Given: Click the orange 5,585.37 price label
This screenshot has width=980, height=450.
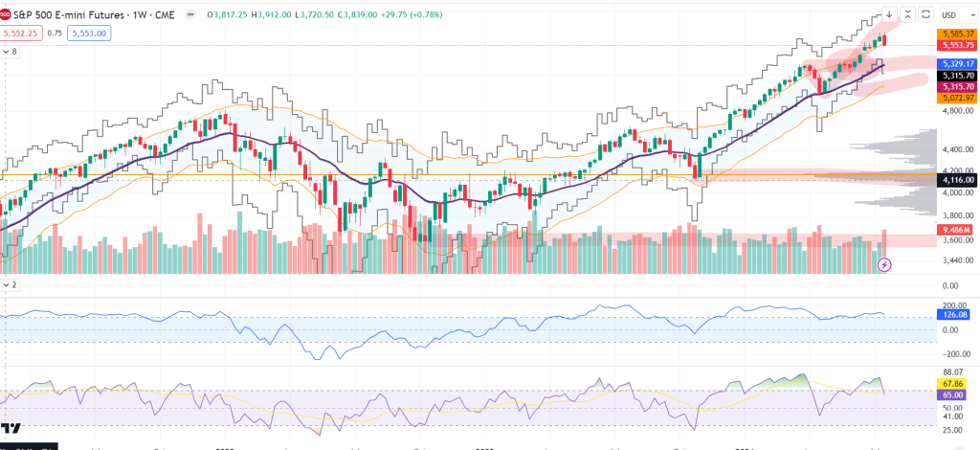Looking at the screenshot, I should [x=957, y=34].
